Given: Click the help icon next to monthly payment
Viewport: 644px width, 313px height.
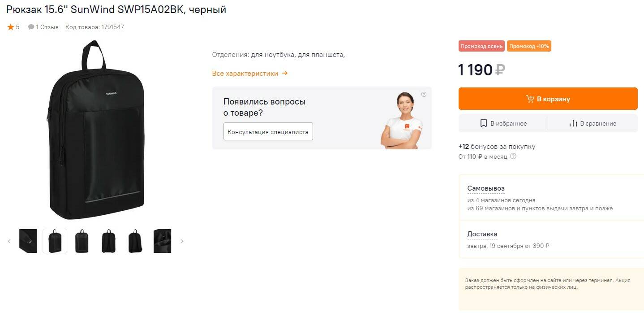Looking at the screenshot, I should [x=513, y=156].
